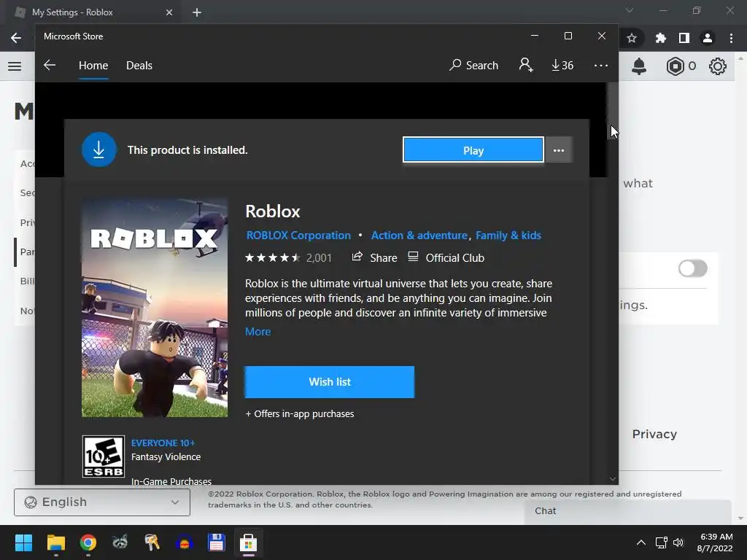Open the Deals tab

point(139,65)
